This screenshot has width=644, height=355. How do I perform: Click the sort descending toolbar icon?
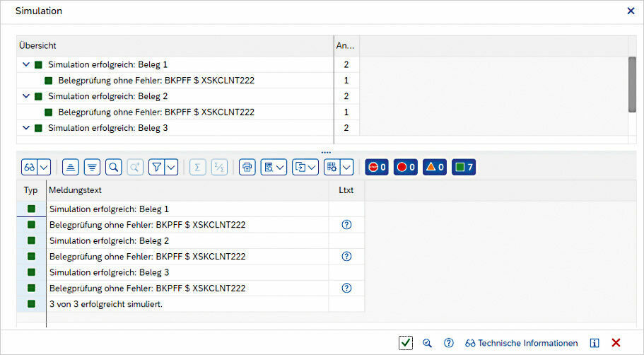92,167
